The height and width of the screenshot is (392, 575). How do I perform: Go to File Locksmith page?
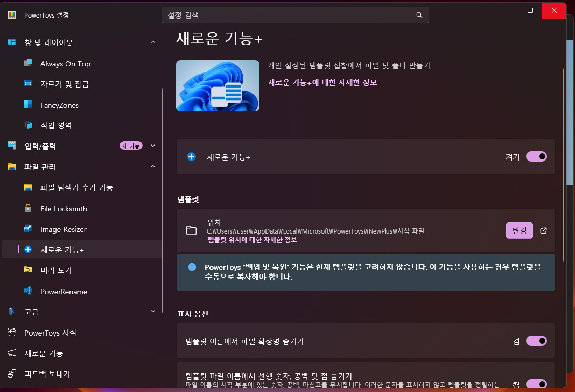tap(82, 209)
